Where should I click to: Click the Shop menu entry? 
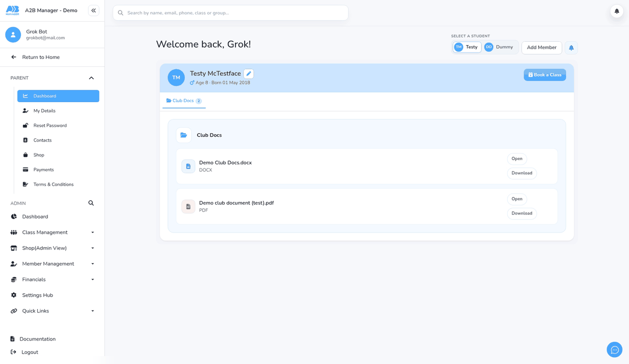click(x=58, y=155)
